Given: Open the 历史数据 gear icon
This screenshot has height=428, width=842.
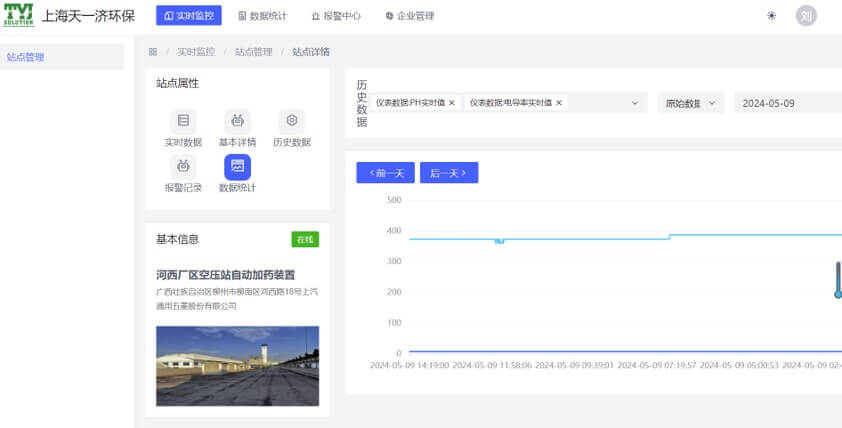Looking at the screenshot, I should coord(292,121).
